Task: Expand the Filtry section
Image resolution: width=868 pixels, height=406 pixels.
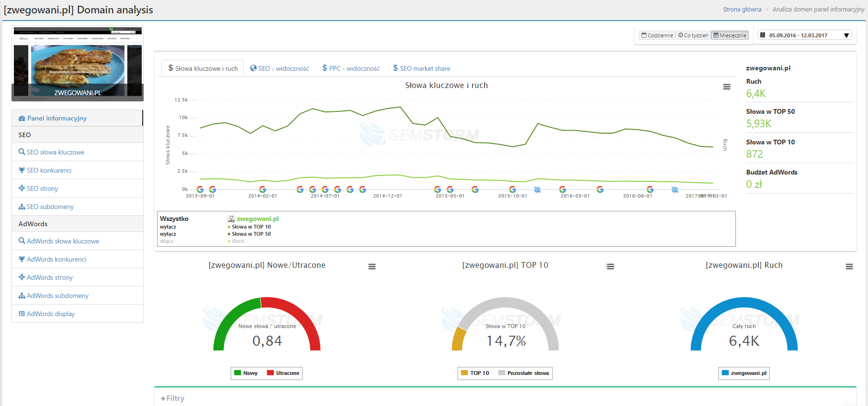Action: 173,398
